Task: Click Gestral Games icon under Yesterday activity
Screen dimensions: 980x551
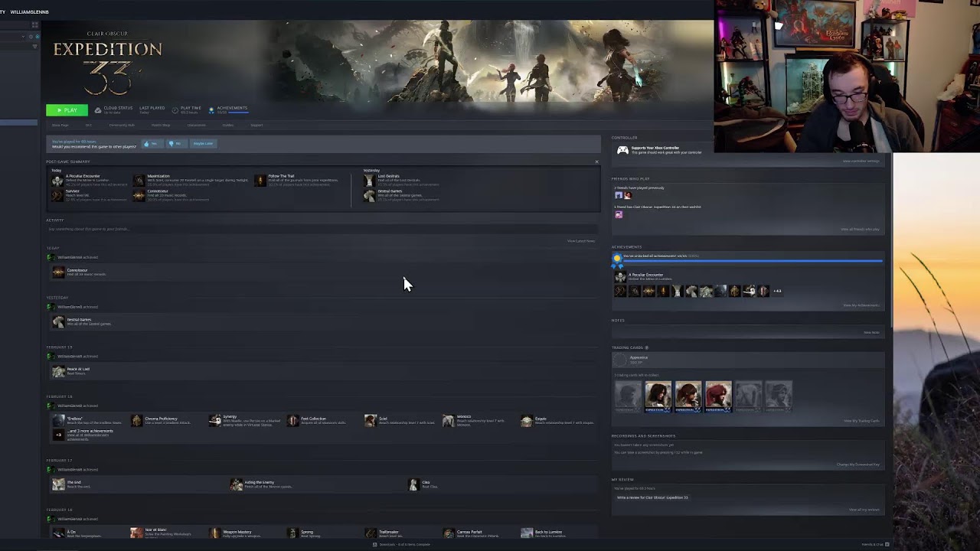Action: pyautogui.click(x=58, y=322)
